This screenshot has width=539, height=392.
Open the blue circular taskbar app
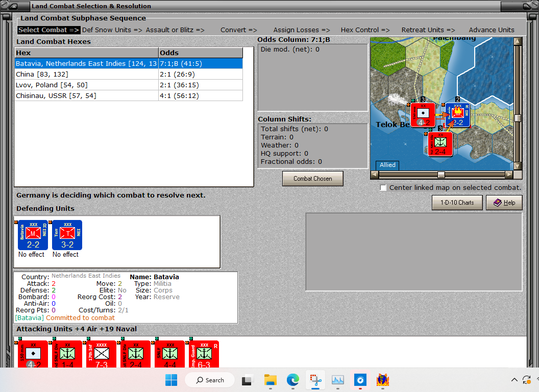pyautogui.click(x=360, y=380)
